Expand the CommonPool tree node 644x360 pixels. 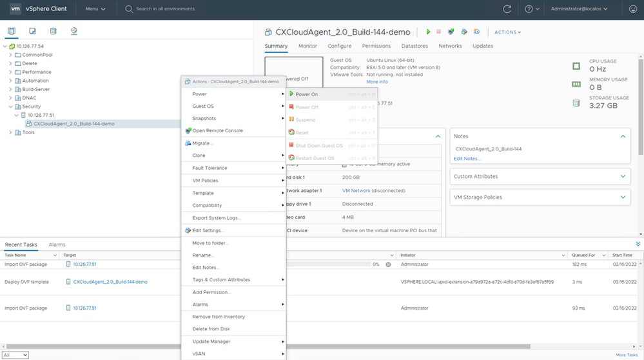tap(10, 55)
